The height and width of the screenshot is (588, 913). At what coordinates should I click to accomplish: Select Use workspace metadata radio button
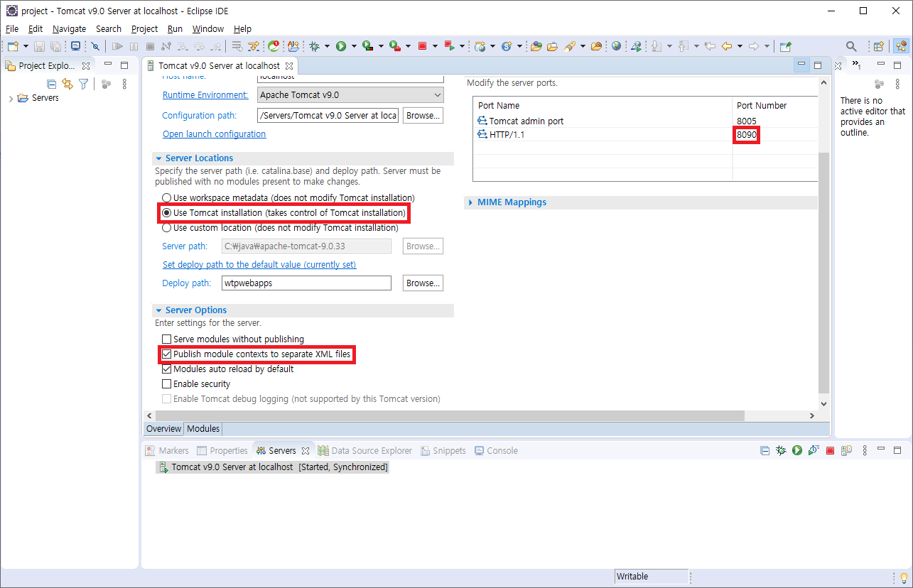(x=166, y=197)
